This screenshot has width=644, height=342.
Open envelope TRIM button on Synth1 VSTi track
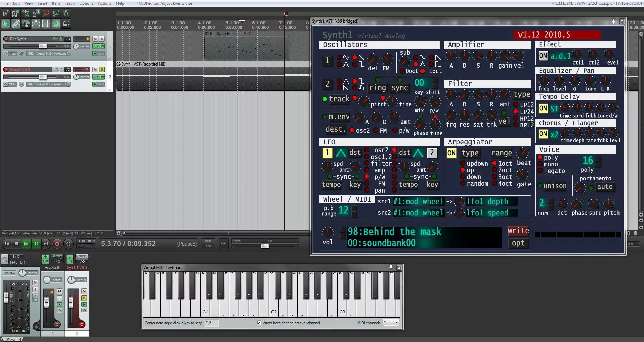click(10, 84)
